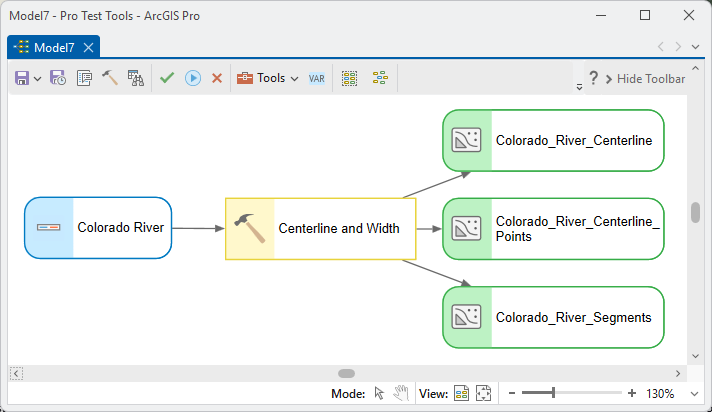Activate Select mode arrow cursor
The height and width of the screenshot is (412, 712).
[379, 393]
